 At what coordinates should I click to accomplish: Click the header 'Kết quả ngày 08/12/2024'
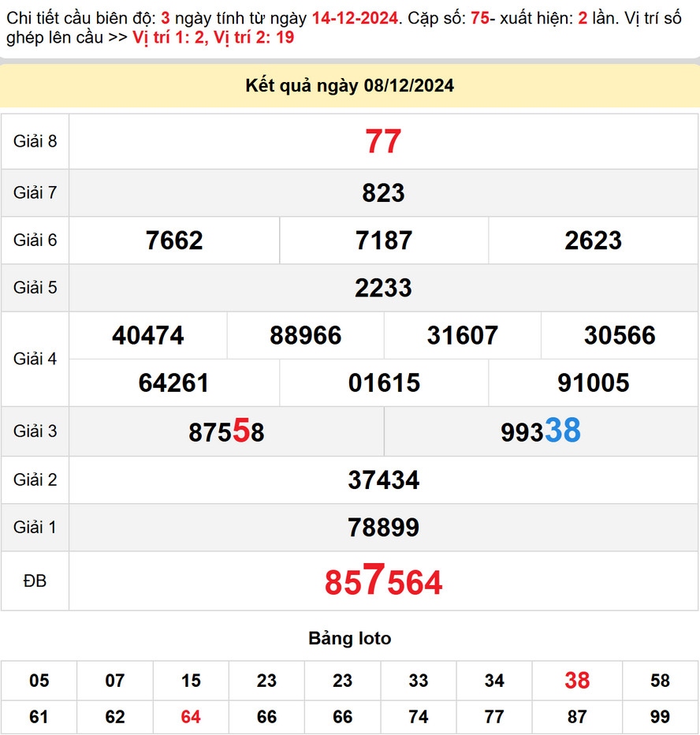pos(350,86)
